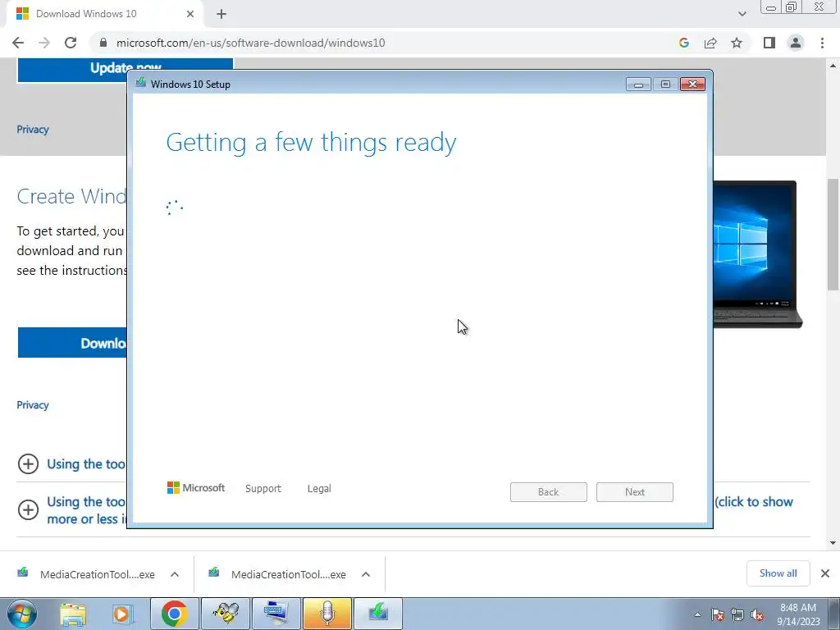Minimize the Windows 10 Setup window
Image resolution: width=840 pixels, height=630 pixels.
(x=638, y=84)
